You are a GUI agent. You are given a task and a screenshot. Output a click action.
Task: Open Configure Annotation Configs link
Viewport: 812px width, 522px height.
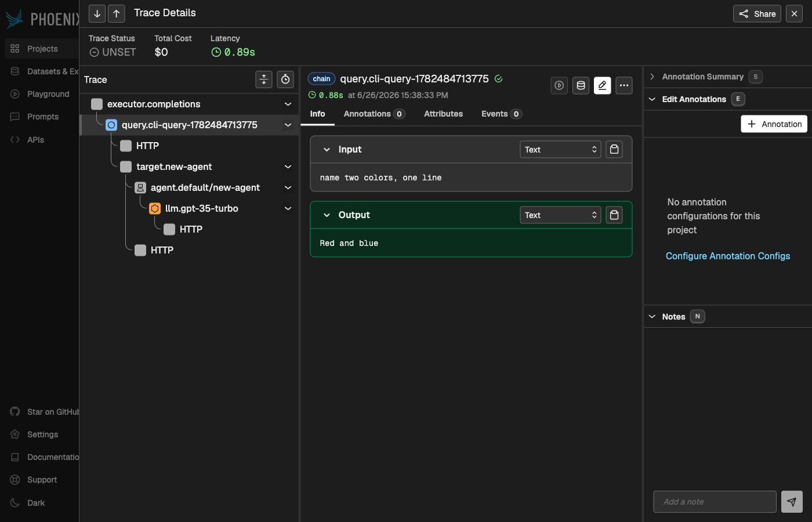pyautogui.click(x=728, y=256)
